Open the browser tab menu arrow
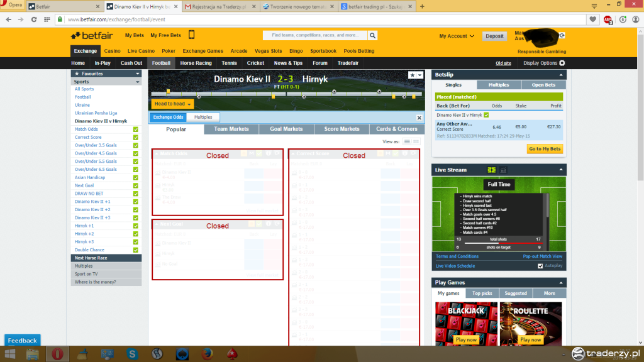The width and height of the screenshot is (644, 362). point(594,6)
